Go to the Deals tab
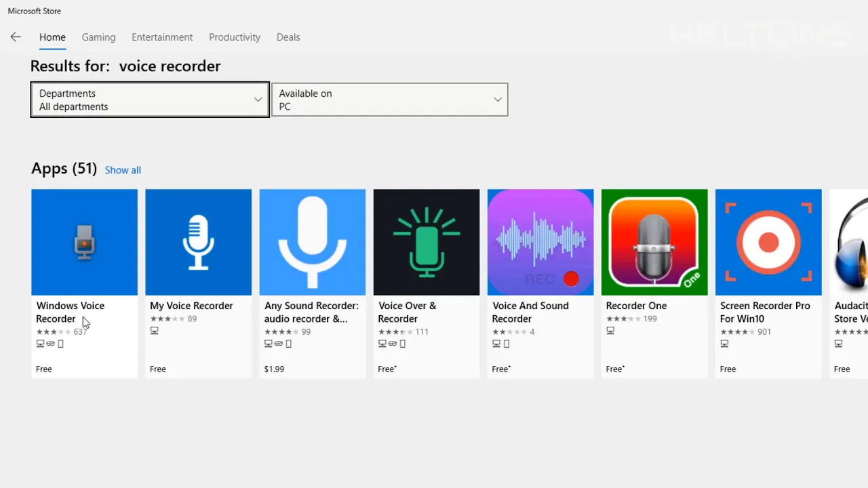The width and height of the screenshot is (868, 488). (288, 37)
